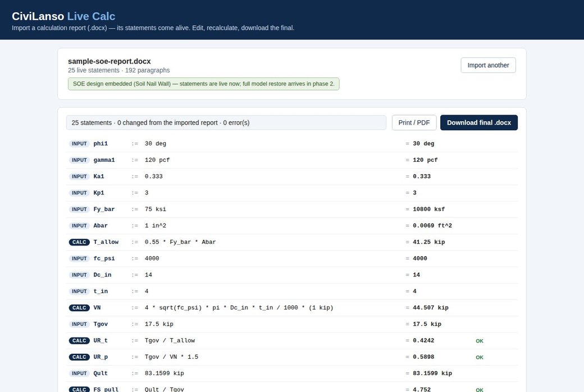Click the INPUT badge on the phi1 row

[79, 143]
